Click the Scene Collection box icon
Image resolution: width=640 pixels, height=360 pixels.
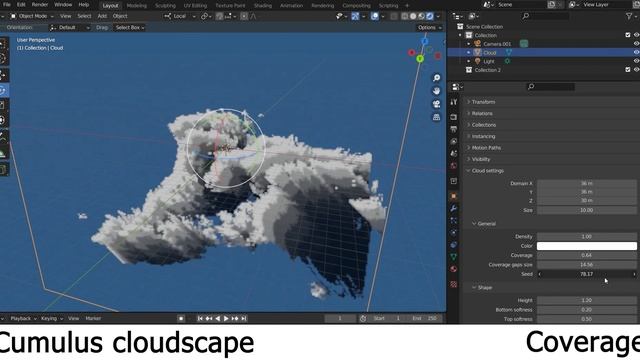(x=460, y=27)
